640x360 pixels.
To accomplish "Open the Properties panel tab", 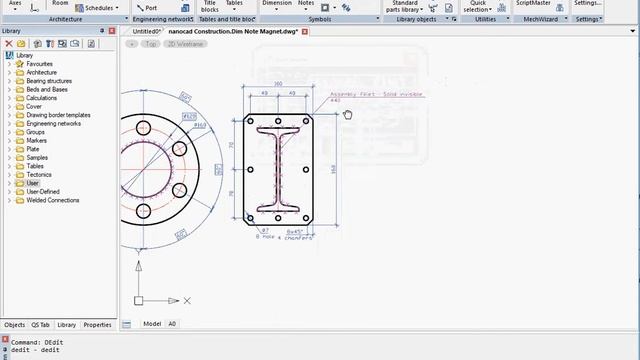I will point(97,325).
